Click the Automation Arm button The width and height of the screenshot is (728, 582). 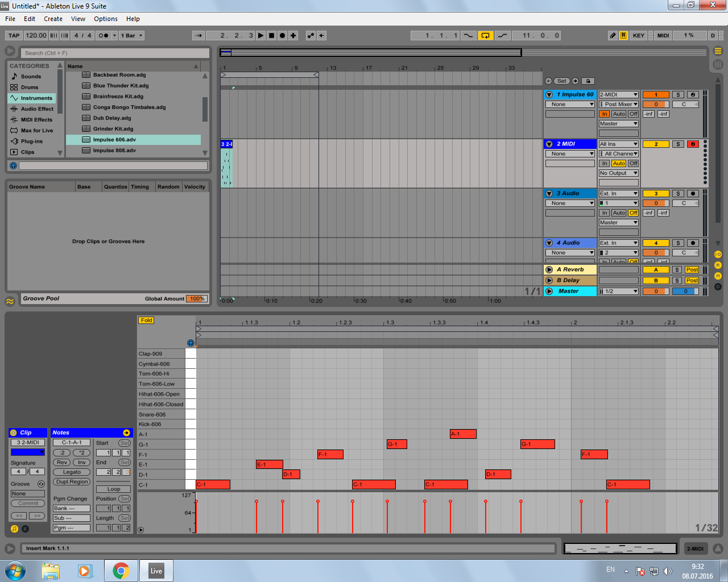pos(311,35)
